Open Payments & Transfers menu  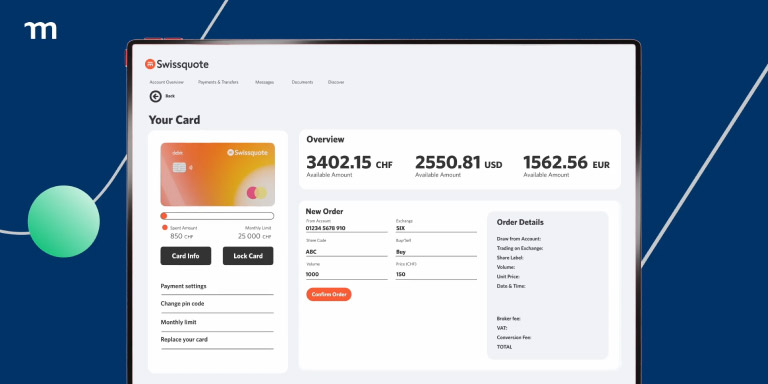[x=218, y=82]
